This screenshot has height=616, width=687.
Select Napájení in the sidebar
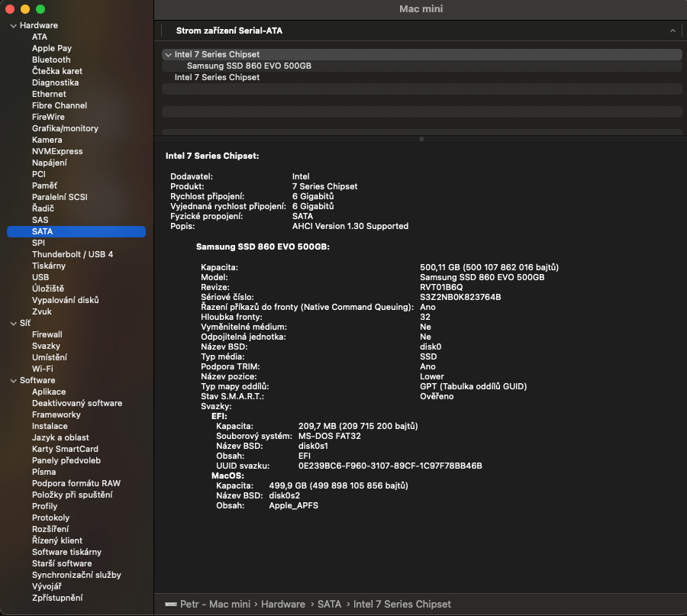coord(50,163)
